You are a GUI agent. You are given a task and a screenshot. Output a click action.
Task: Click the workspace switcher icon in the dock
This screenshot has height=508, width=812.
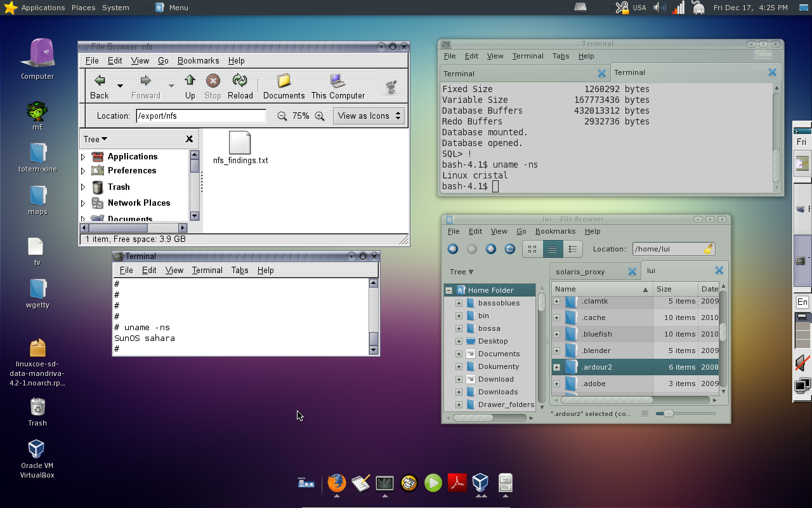coord(306,483)
